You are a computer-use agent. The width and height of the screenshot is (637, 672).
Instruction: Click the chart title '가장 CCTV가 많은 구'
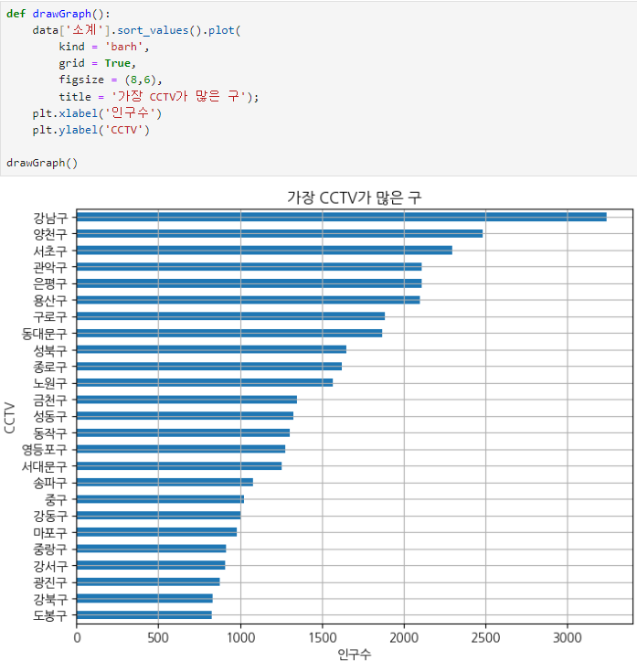pos(355,198)
